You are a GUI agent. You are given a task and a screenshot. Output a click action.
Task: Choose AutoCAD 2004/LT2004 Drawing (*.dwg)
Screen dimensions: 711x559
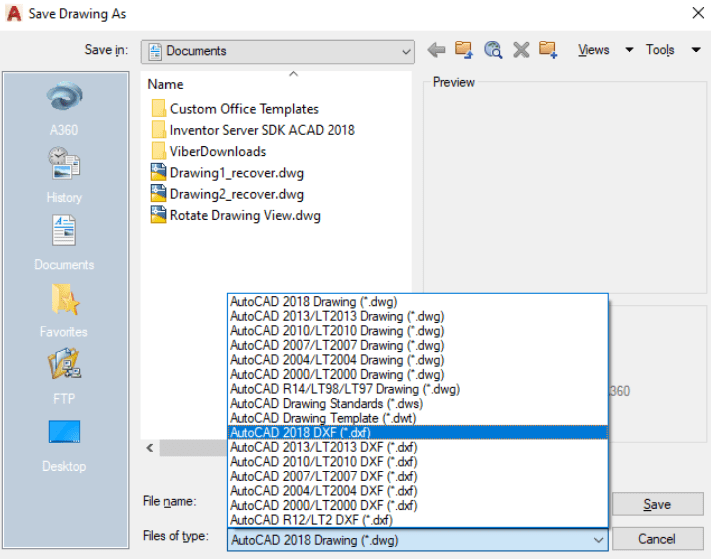tap(418, 360)
